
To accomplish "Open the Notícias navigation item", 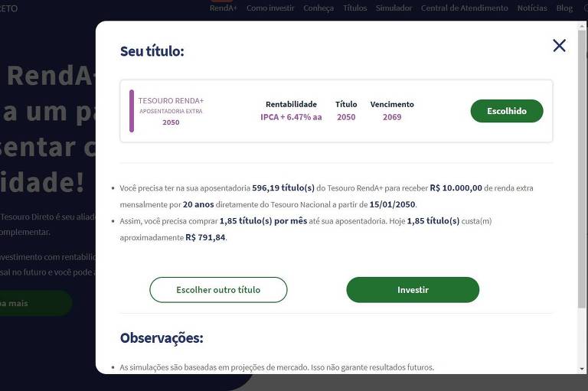I will [x=532, y=8].
